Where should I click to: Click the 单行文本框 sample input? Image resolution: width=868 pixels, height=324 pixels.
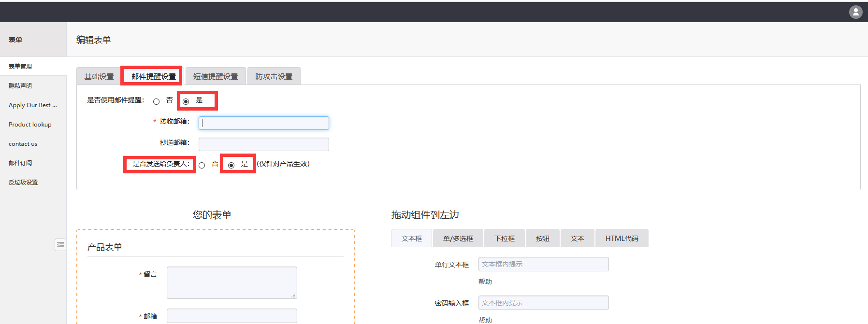coord(543,264)
